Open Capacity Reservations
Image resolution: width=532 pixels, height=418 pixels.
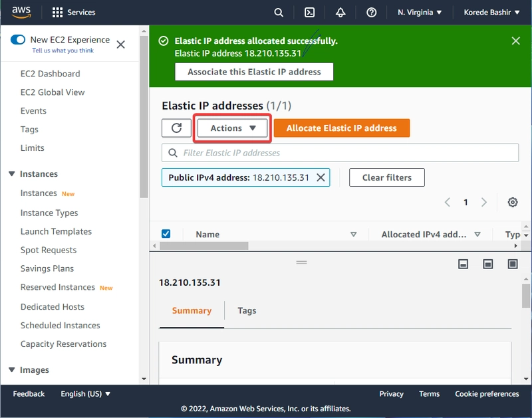[x=63, y=344]
